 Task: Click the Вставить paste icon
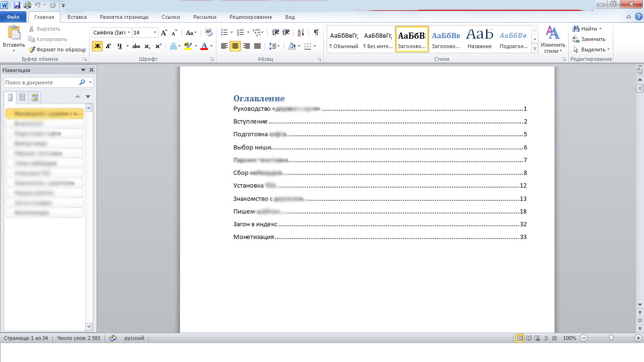click(x=14, y=33)
